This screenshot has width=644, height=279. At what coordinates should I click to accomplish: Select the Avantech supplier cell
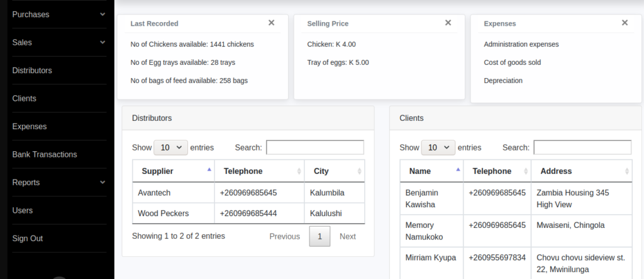(174, 193)
